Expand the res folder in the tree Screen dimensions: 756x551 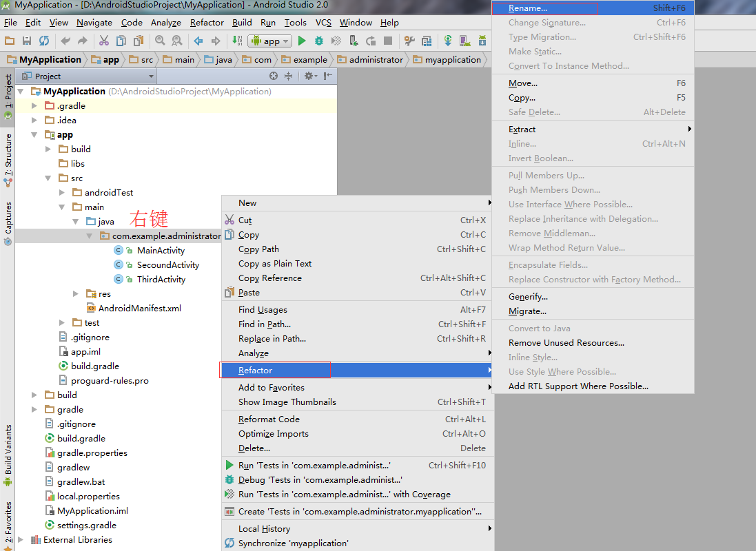tap(76, 294)
